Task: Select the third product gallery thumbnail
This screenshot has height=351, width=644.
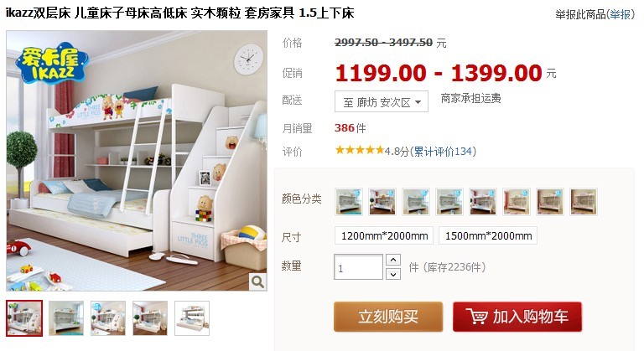Action: 108,318
